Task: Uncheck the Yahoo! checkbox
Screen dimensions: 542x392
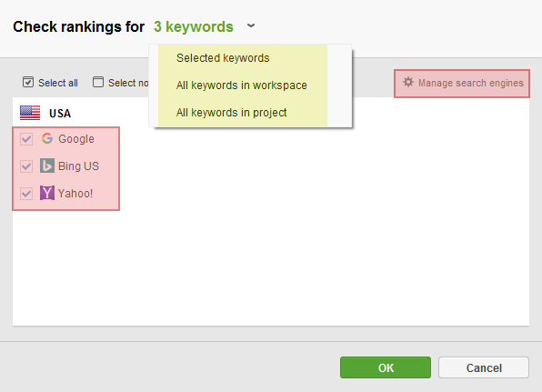Action: pos(26,194)
